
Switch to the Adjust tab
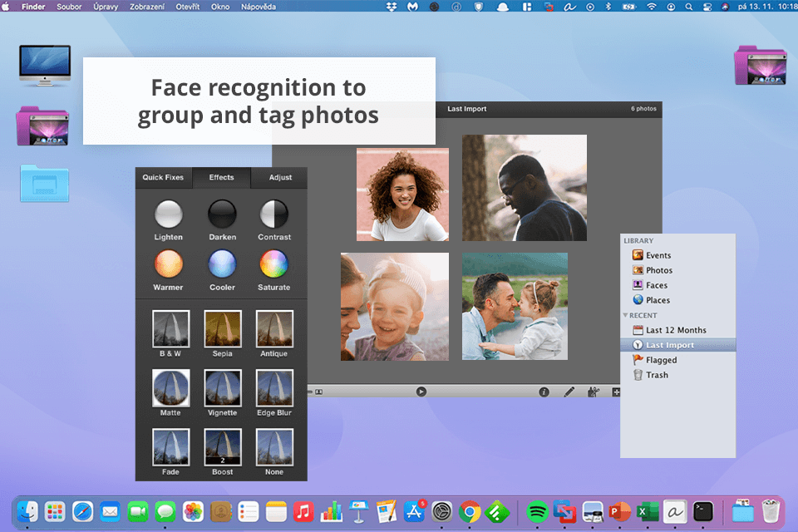coord(280,177)
